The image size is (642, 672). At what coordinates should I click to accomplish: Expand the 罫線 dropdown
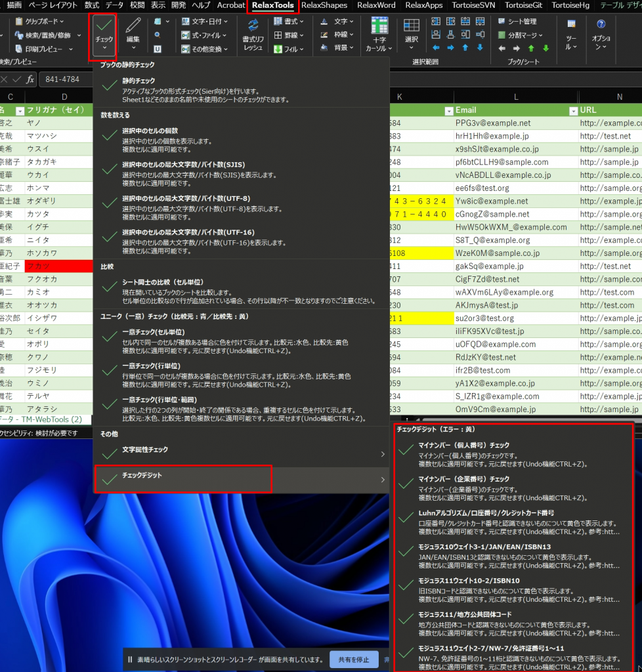click(x=302, y=35)
